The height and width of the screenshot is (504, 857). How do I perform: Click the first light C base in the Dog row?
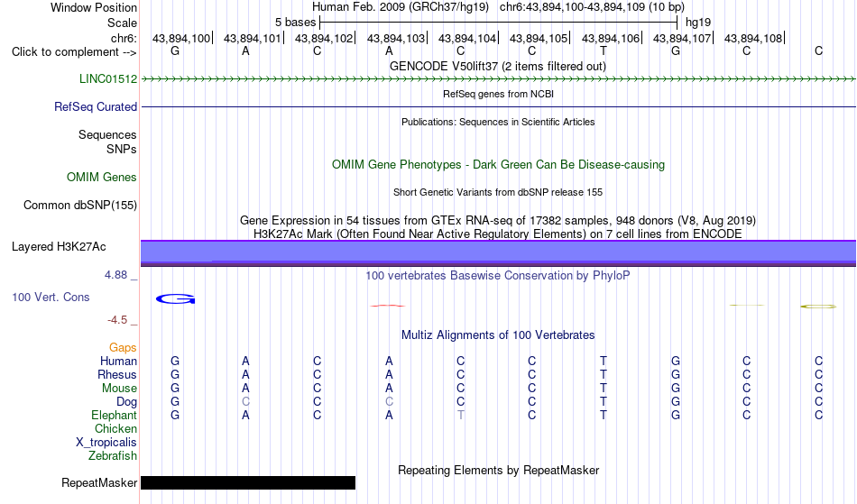click(246, 402)
